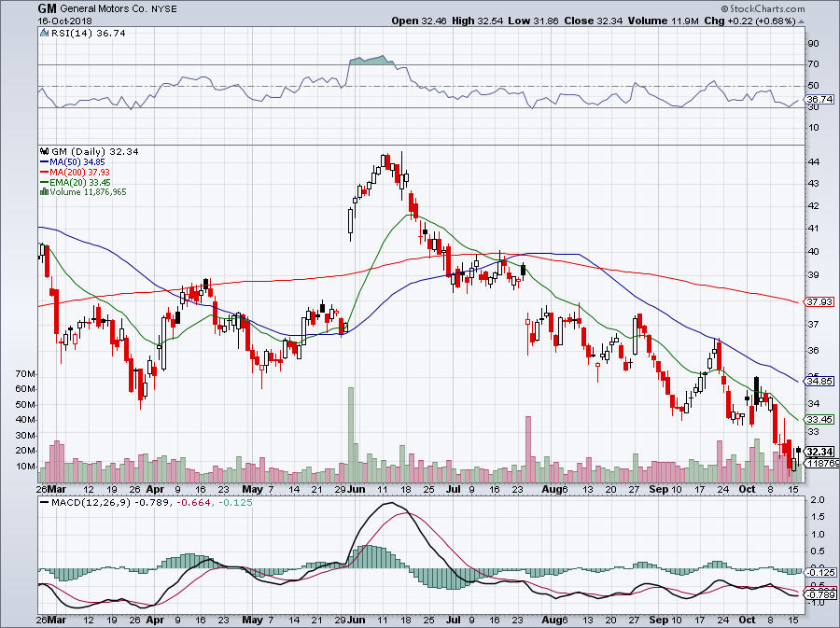Click the 90 label on RSI scale
The width and height of the screenshot is (840, 628).
[813, 44]
